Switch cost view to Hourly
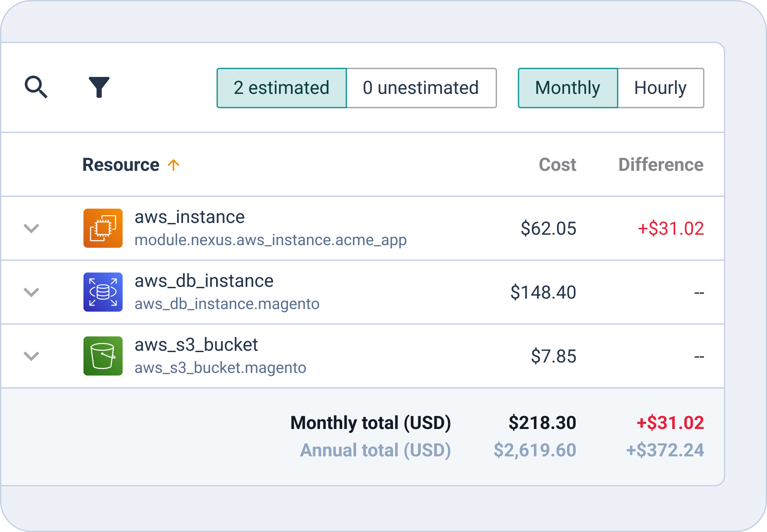This screenshot has width=767, height=532. (x=660, y=88)
